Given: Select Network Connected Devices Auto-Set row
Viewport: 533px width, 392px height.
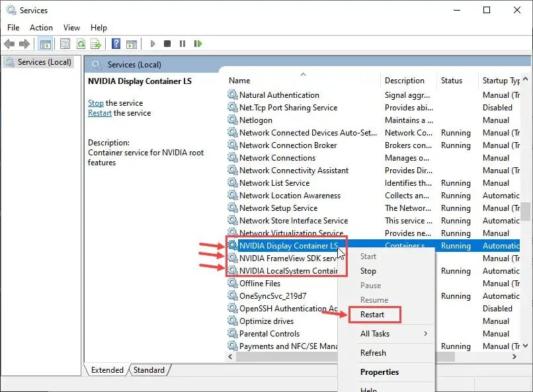Looking at the screenshot, I should (x=372, y=133).
